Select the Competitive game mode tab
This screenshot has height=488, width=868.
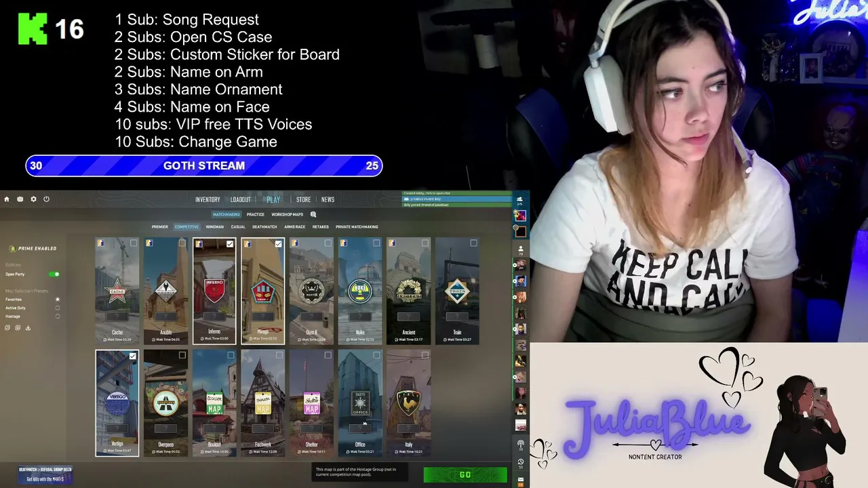186,227
